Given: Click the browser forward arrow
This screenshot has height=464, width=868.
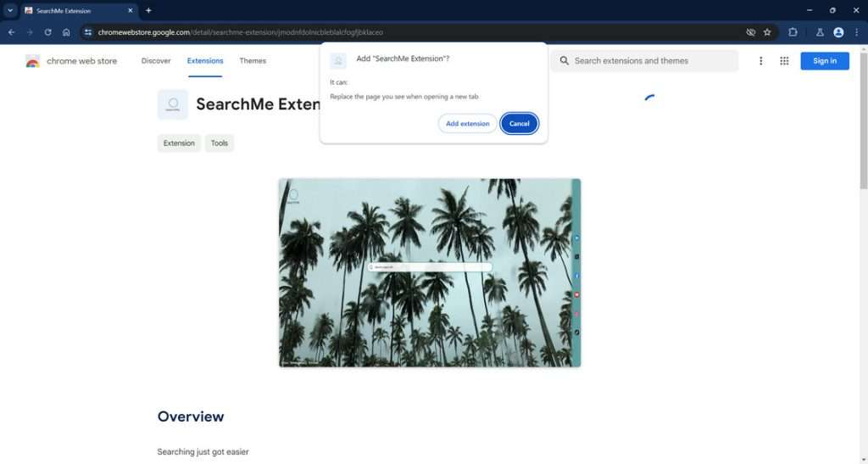Looking at the screenshot, I should coord(30,33).
